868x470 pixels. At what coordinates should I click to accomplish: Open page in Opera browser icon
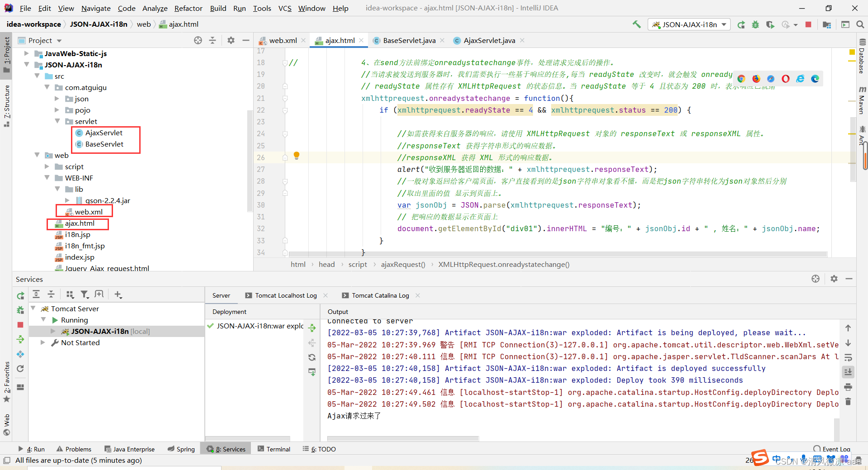[786, 79]
